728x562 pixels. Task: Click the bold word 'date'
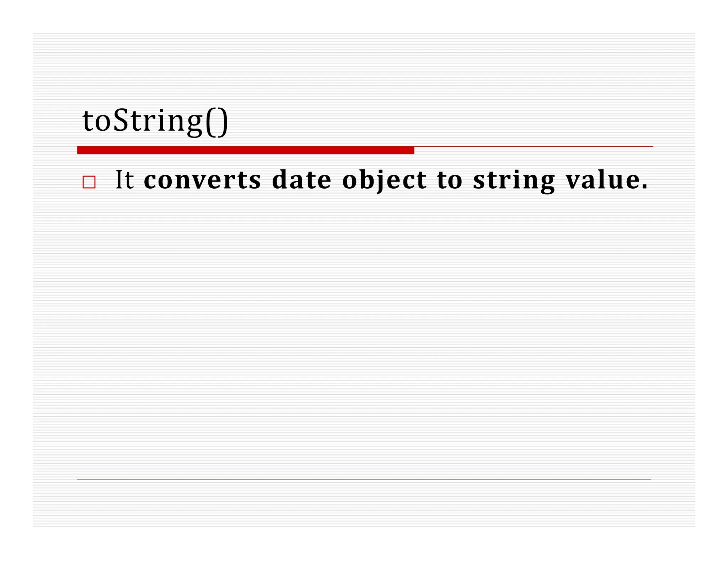[x=302, y=179]
